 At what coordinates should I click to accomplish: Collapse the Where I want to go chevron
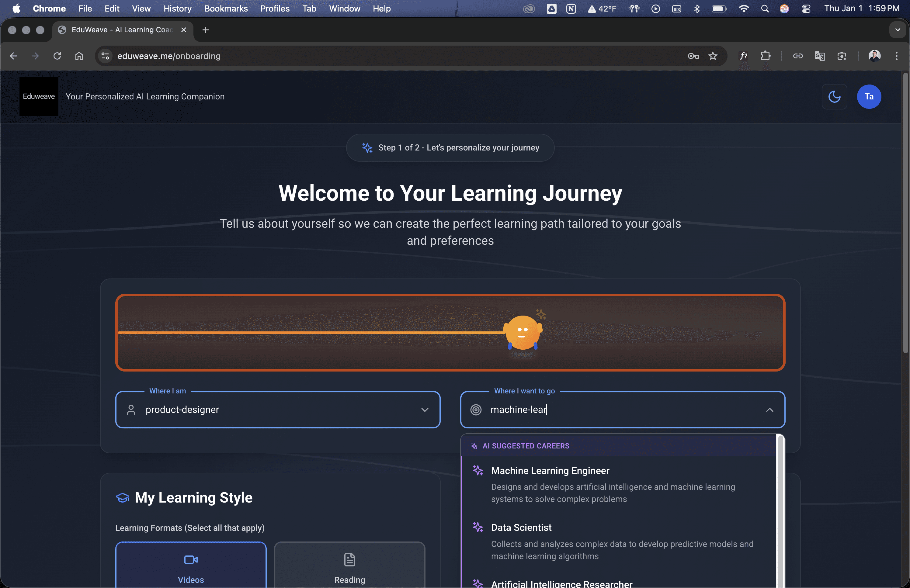pyautogui.click(x=769, y=410)
